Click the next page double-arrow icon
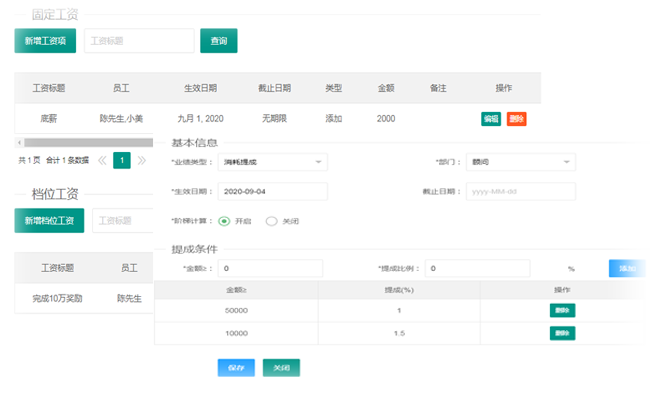This screenshot has height=400, width=650. (x=141, y=160)
